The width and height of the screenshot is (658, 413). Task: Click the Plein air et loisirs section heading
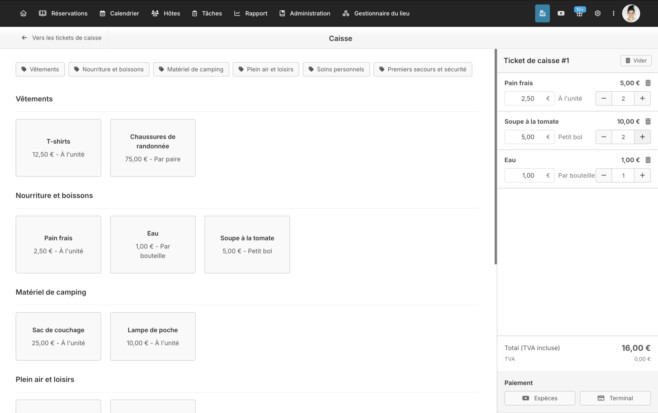45,379
